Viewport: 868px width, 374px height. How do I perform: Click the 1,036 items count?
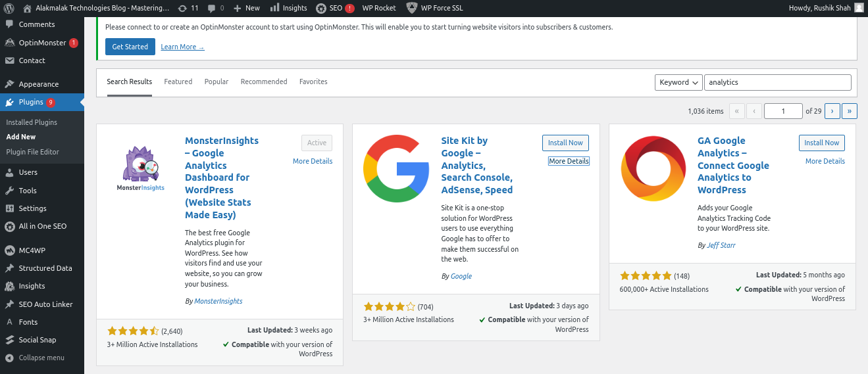[705, 111]
